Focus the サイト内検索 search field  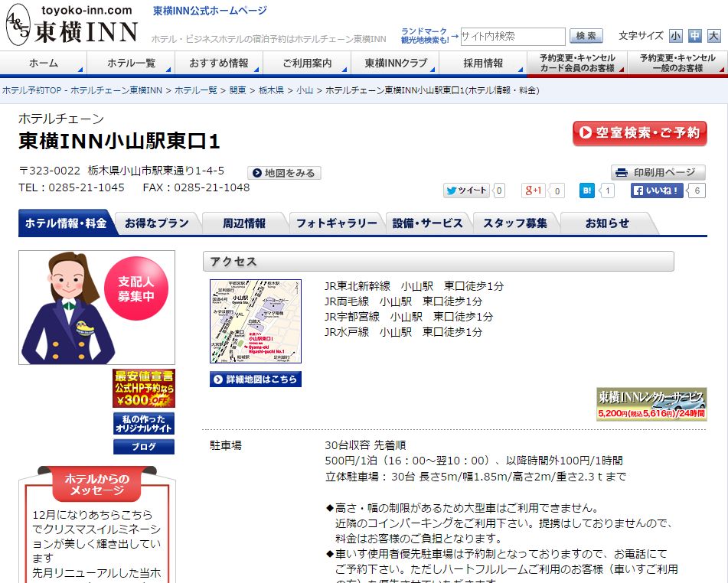pos(513,36)
